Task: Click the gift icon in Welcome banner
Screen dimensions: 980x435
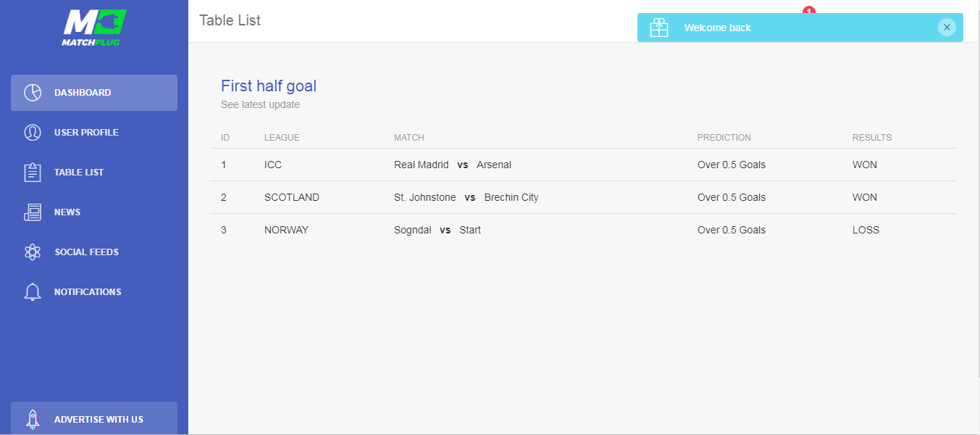Action: pyautogui.click(x=659, y=28)
